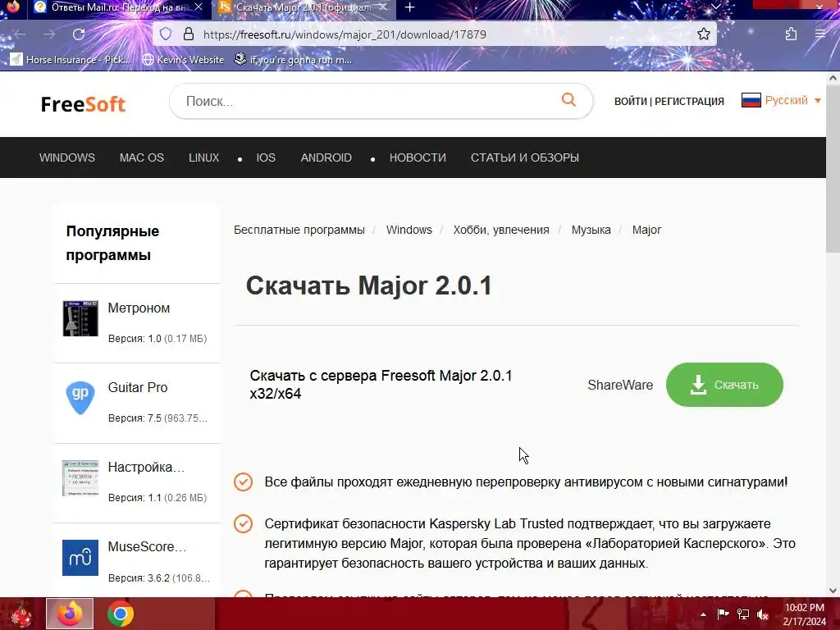Screen dimensions: 840x630
Task: Click the FreeSoft logo
Action: 83,104
